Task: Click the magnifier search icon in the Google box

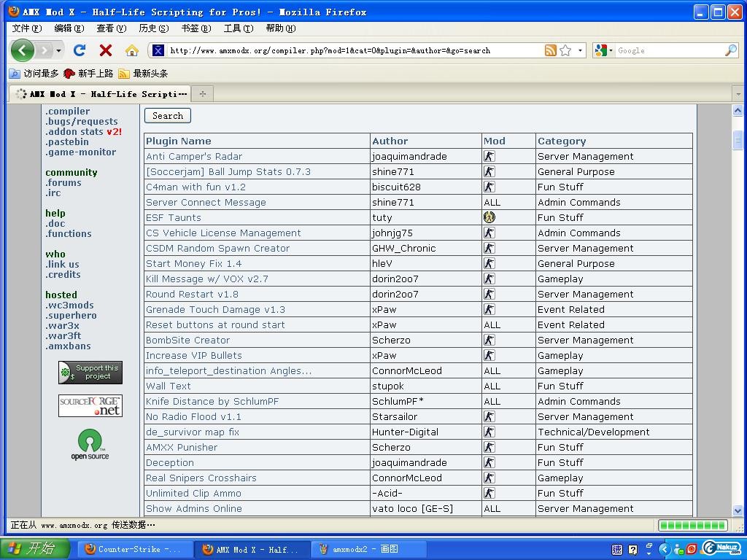Action: point(731,50)
